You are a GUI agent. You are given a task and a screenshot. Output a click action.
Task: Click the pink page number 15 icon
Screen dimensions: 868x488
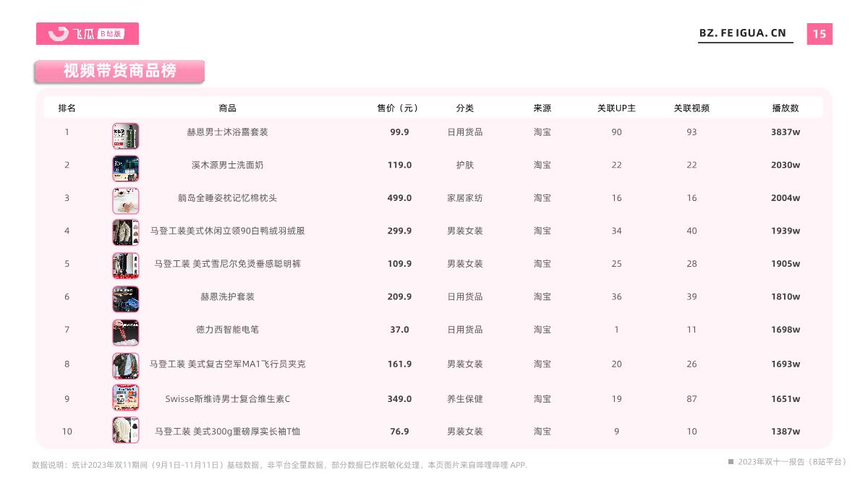820,33
